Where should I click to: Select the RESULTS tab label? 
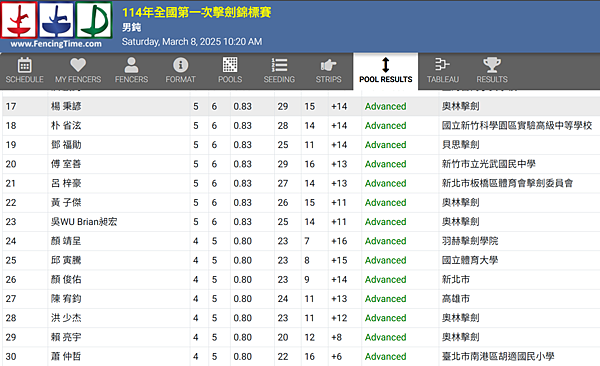pos(492,79)
